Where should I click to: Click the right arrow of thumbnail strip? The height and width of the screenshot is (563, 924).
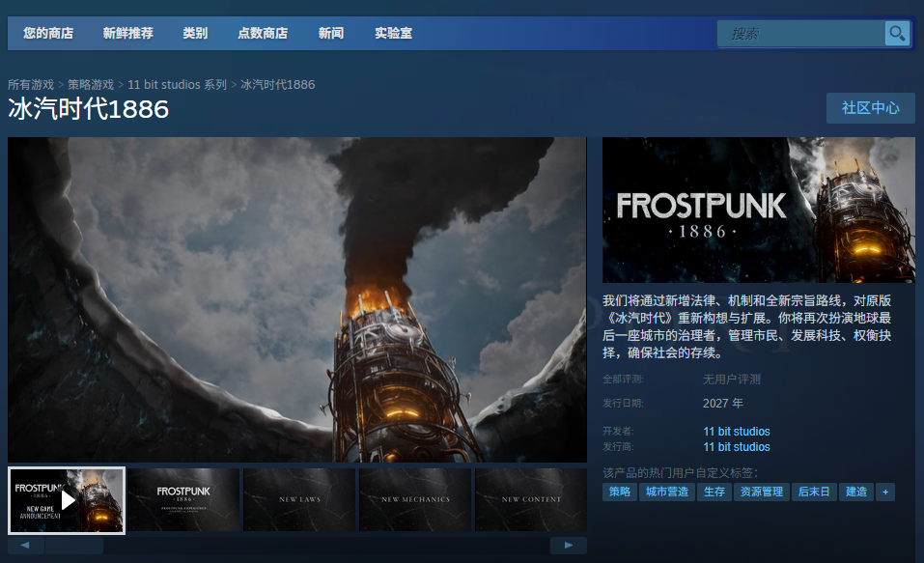(x=568, y=546)
